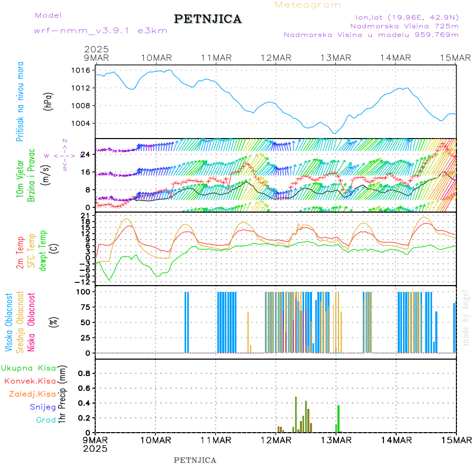Select the Nadmorska Visina 725m text

pyautogui.click(x=405, y=25)
